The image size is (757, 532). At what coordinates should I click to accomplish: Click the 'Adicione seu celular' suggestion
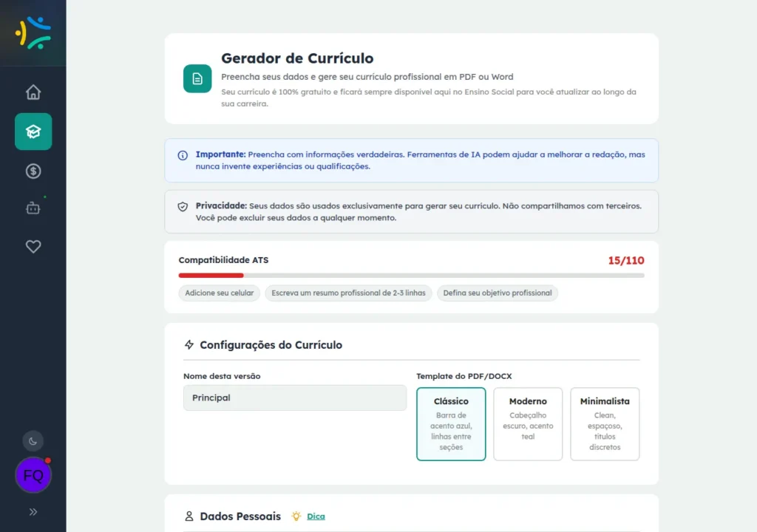coord(219,293)
